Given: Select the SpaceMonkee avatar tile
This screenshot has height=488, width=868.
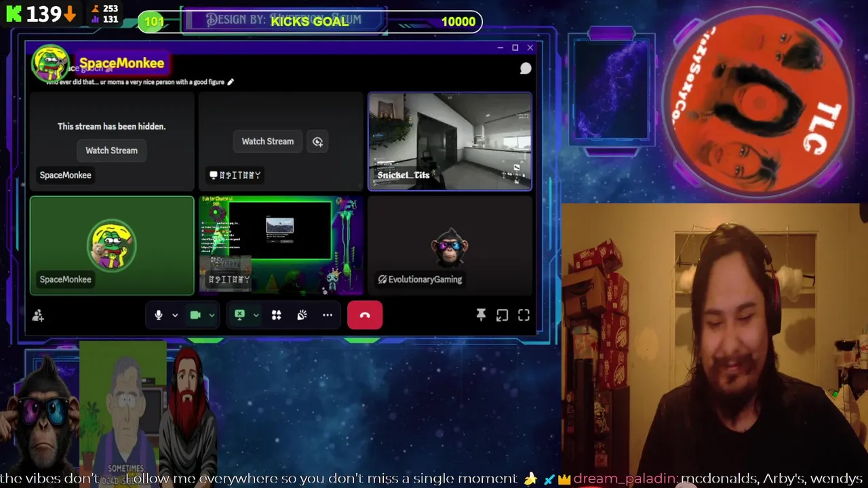Looking at the screenshot, I should [x=112, y=246].
